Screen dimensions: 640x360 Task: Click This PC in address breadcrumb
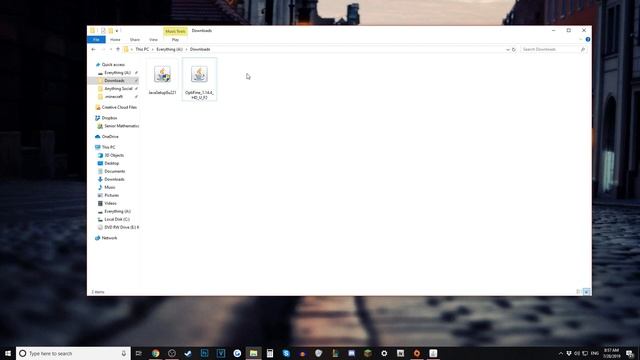click(x=142, y=49)
